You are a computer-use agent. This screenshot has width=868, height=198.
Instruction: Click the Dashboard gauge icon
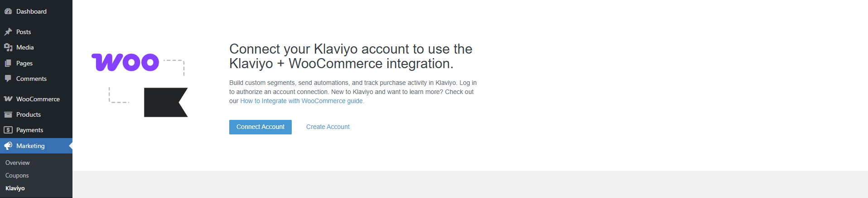coord(8,11)
